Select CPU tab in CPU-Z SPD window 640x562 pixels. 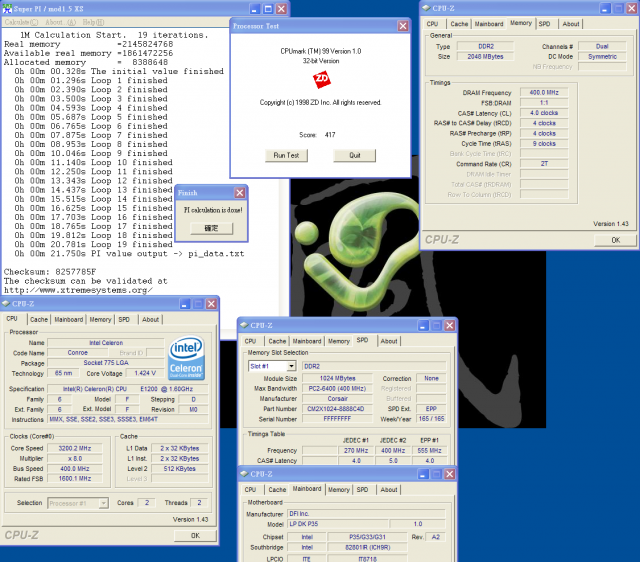point(250,341)
